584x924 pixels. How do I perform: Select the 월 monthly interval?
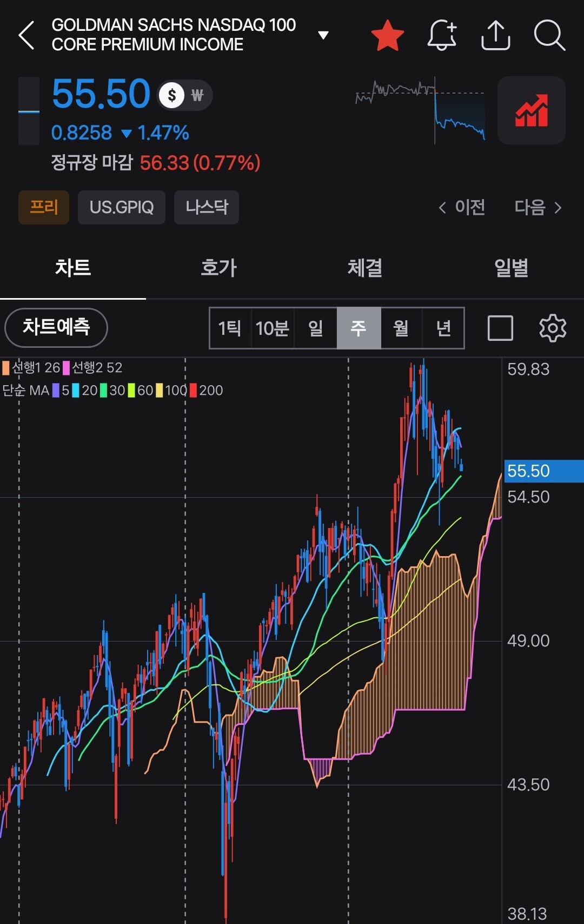[401, 328]
